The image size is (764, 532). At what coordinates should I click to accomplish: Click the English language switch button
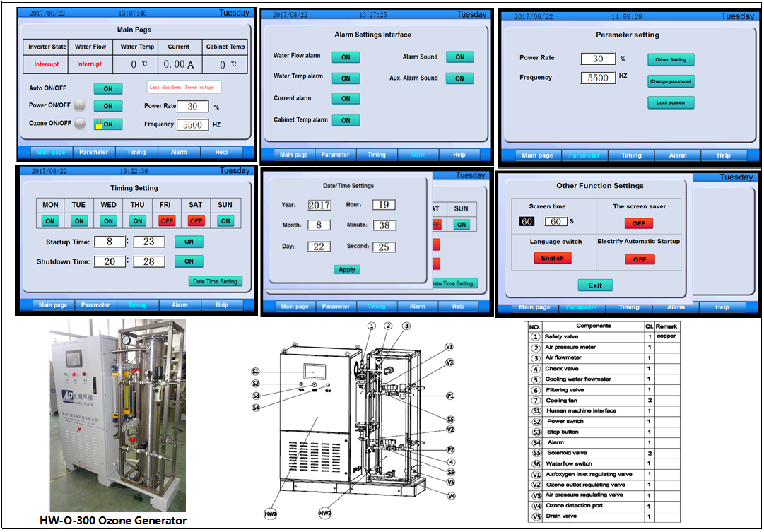pyautogui.click(x=552, y=259)
